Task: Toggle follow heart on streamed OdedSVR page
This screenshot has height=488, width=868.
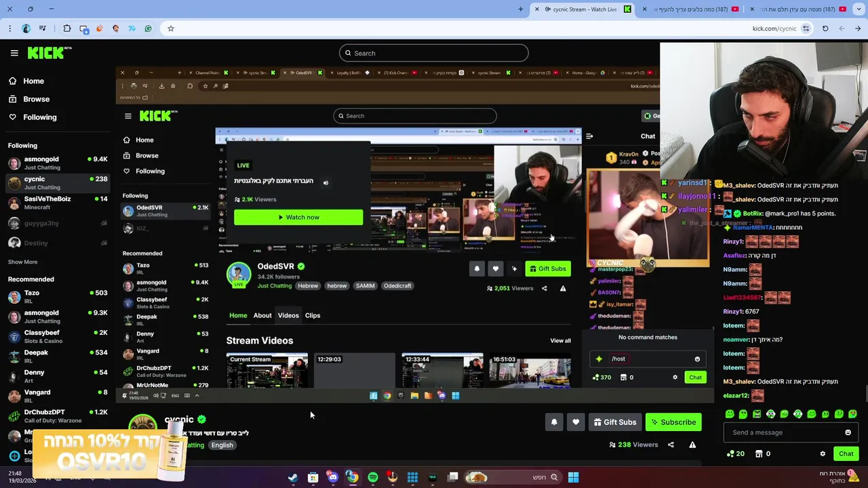Action: coord(496,268)
